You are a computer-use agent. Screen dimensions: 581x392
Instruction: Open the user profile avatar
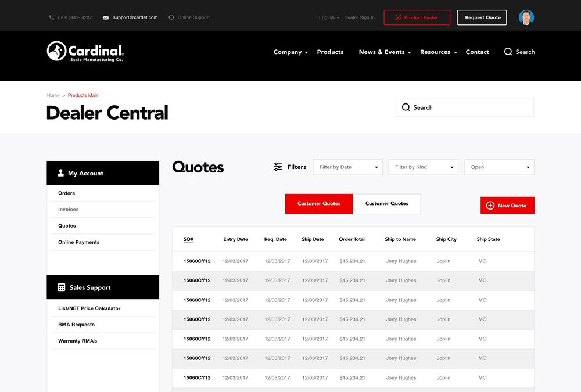(x=526, y=17)
